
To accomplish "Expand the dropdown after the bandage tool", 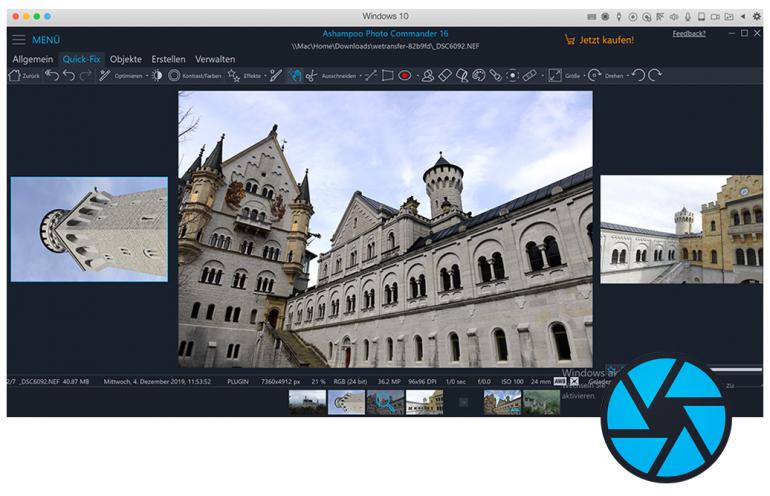I will [x=542, y=76].
